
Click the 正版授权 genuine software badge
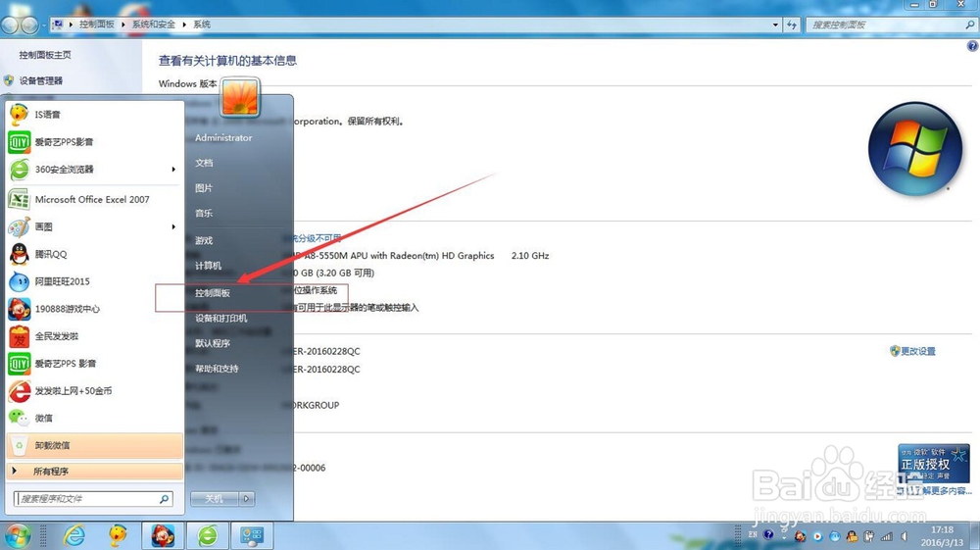934,463
